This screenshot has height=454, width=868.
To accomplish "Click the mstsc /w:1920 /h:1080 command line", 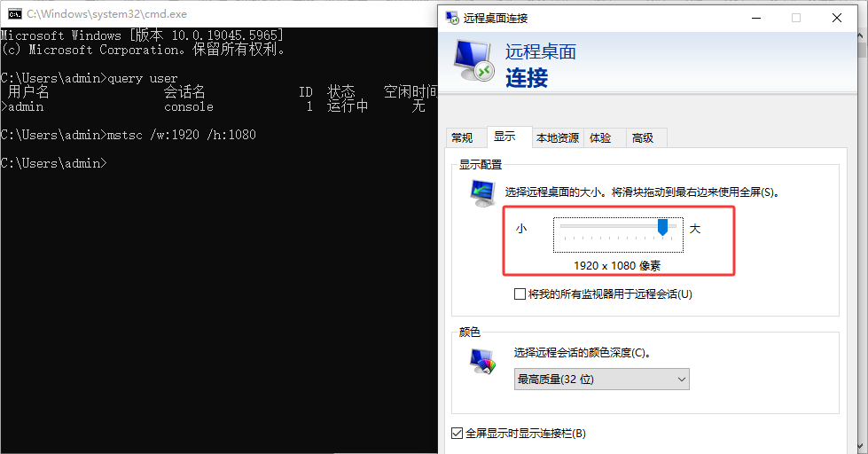I will pos(128,135).
